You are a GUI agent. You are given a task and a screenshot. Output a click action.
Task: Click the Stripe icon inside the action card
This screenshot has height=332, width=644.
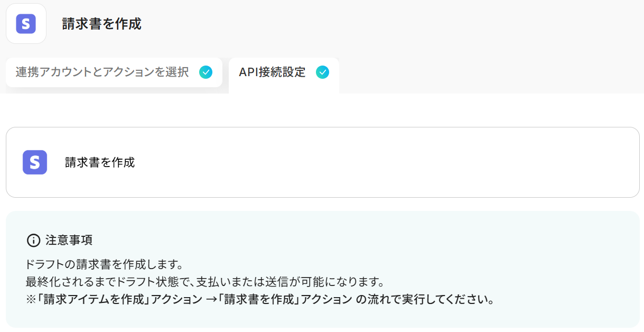coord(35,162)
